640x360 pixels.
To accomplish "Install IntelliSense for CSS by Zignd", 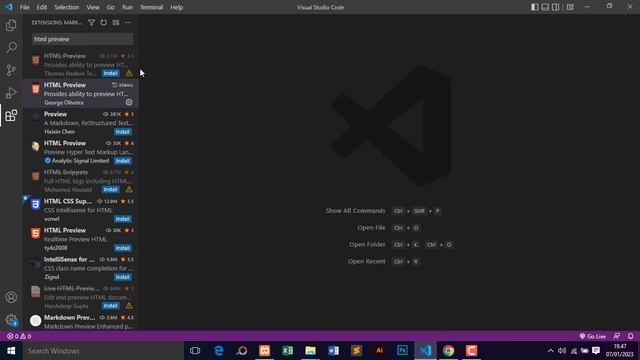I will point(122,277).
